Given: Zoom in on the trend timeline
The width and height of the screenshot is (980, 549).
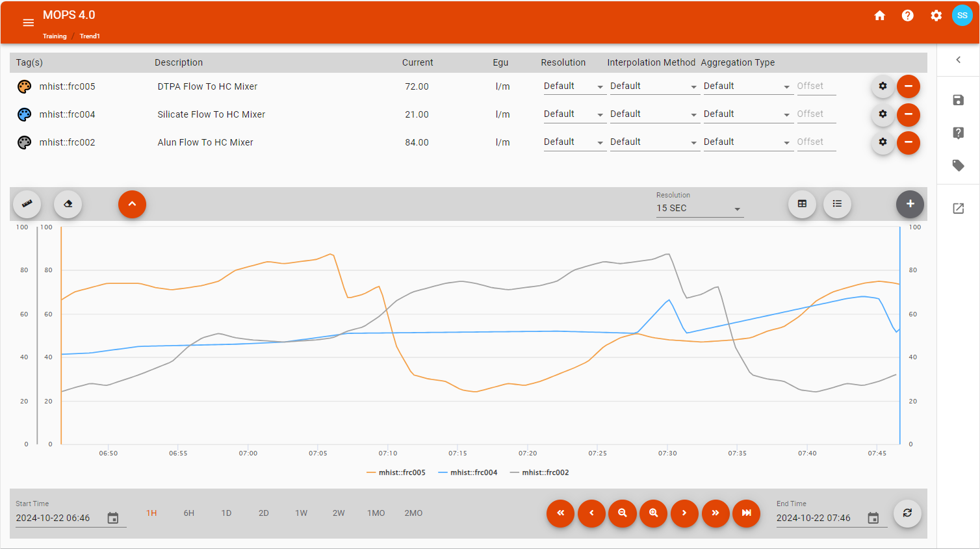Looking at the screenshot, I should tap(653, 513).
